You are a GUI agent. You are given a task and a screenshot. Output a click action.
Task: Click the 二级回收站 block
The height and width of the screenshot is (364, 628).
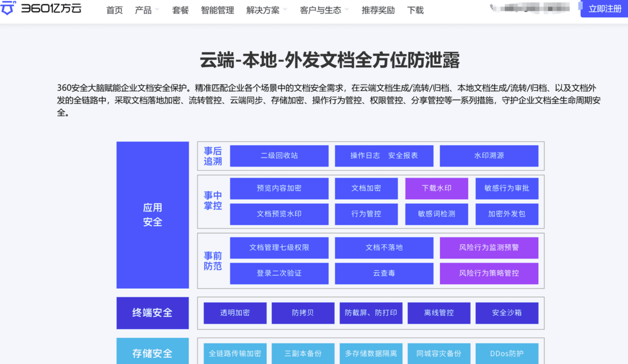(x=279, y=156)
